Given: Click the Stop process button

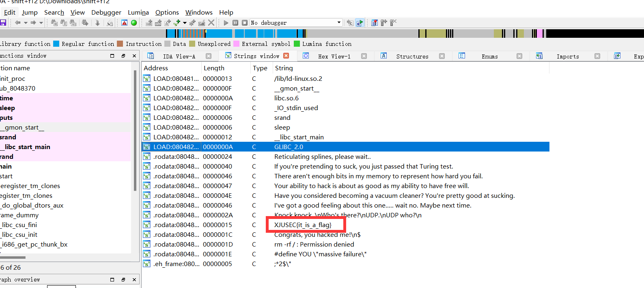Looking at the screenshot, I should 244,23.
